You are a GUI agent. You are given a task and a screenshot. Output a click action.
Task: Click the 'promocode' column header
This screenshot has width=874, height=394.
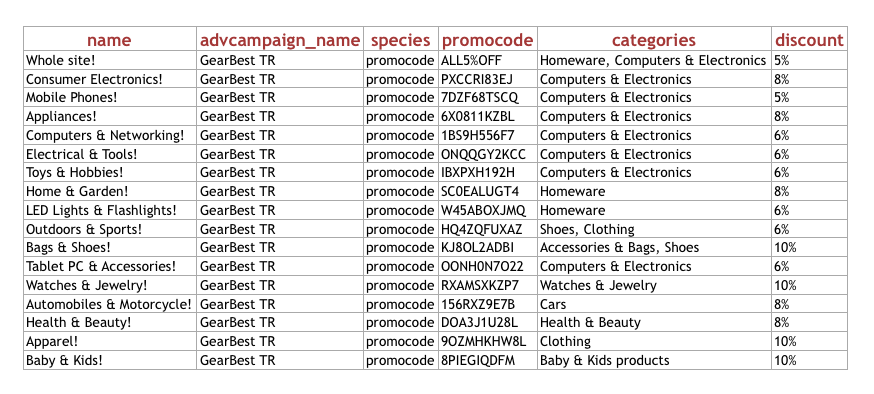[488, 40]
